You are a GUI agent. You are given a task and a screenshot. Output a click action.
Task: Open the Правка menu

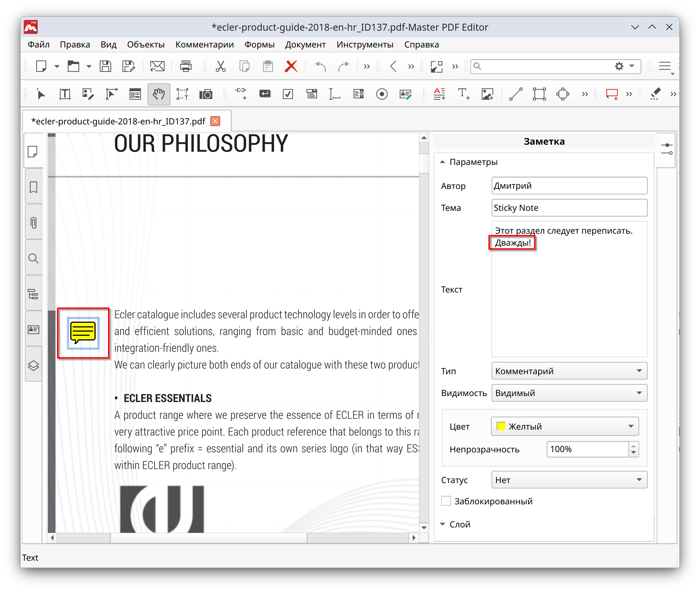tap(75, 45)
